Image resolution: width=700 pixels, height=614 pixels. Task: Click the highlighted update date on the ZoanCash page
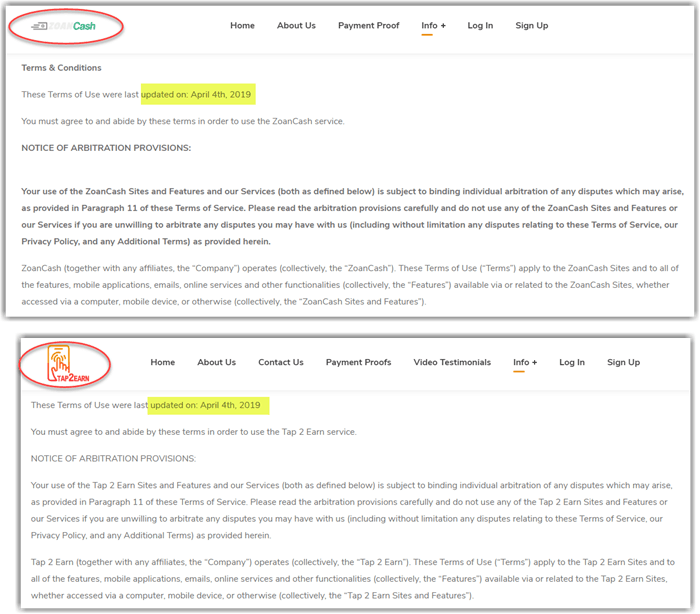(198, 94)
